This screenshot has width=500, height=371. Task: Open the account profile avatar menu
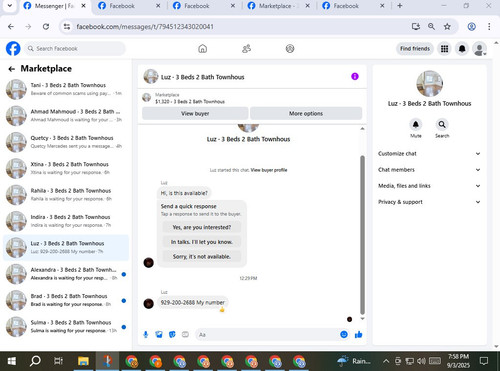[480, 49]
